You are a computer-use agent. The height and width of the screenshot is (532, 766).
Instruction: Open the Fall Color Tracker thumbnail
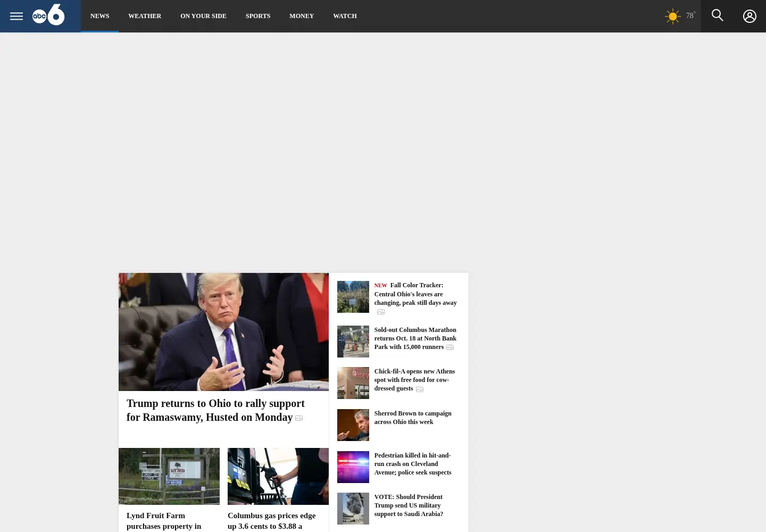tap(353, 297)
